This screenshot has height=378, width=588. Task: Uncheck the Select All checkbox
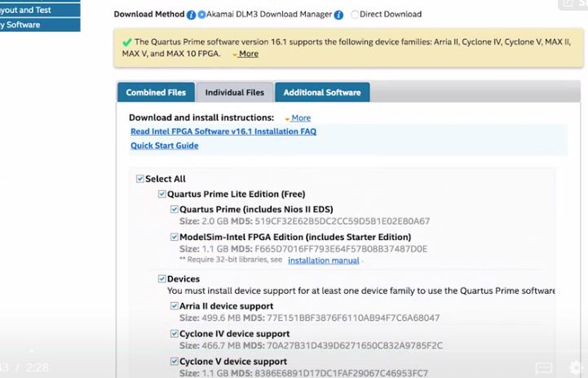tap(140, 179)
